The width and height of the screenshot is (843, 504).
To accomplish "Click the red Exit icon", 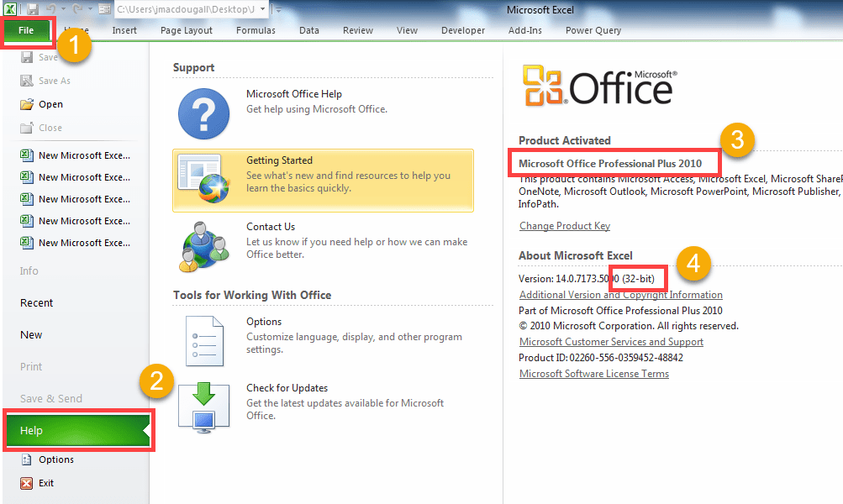I will (26, 483).
